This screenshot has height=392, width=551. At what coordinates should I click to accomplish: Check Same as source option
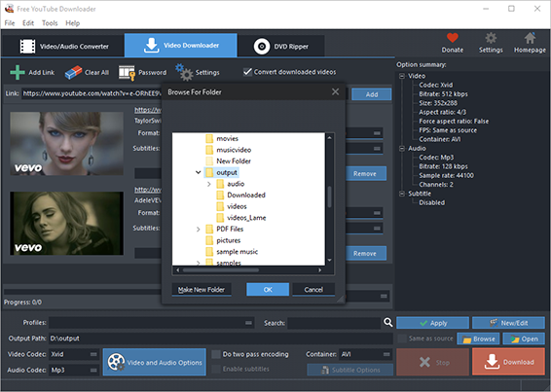coord(402,339)
